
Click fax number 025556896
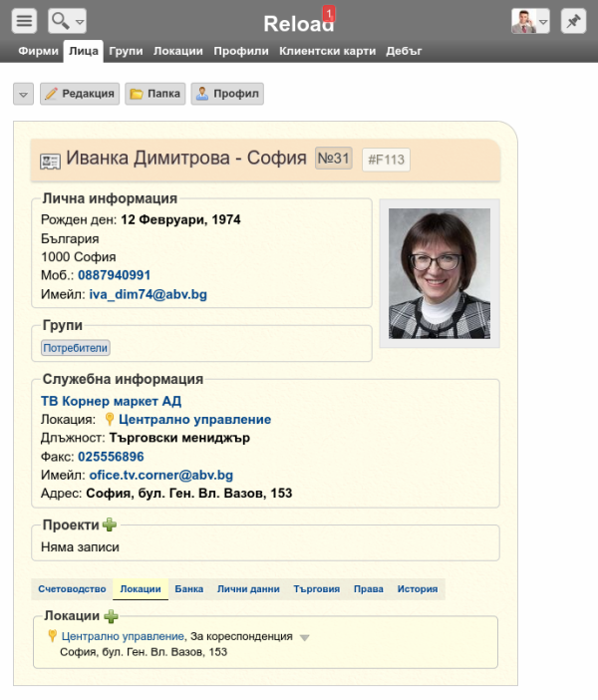point(111,457)
